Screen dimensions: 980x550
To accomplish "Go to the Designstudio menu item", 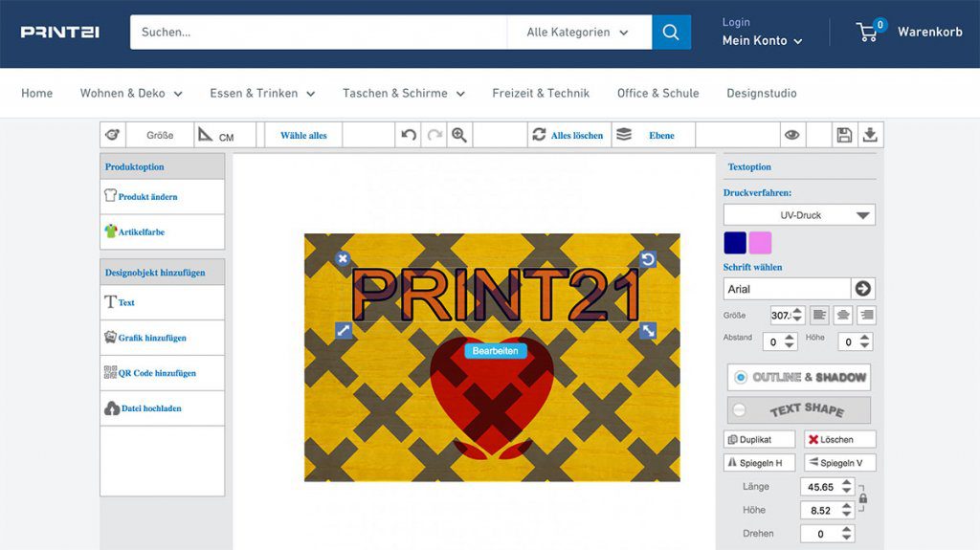I will tap(761, 93).
